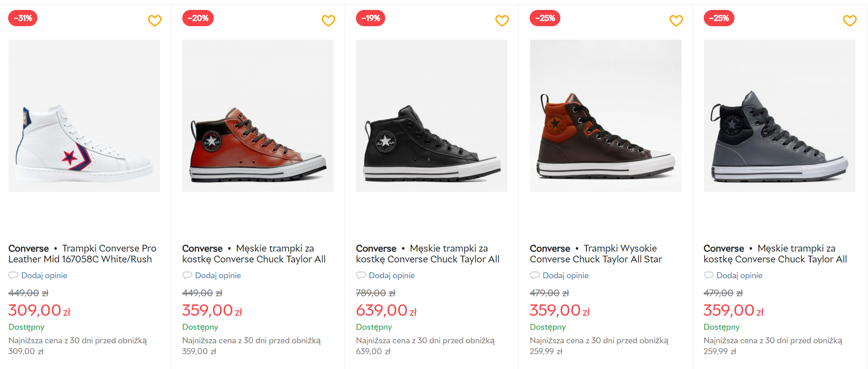Viewport: 868px width, 369px height.
Task: Toggle wishlist heart on brown-orange high-top
Action: point(676,20)
